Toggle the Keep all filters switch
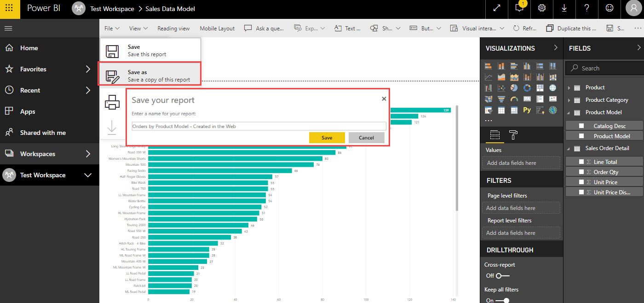Screen dimensions: 644x303 [x=503, y=300]
